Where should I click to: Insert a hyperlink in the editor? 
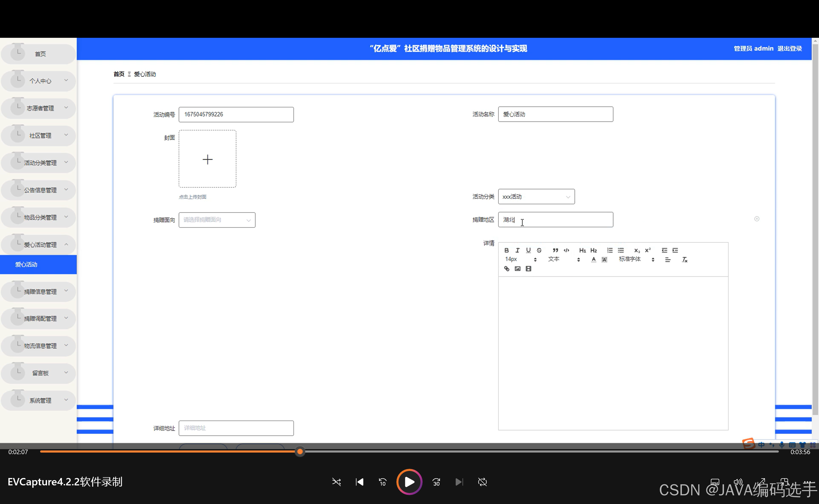[507, 269]
